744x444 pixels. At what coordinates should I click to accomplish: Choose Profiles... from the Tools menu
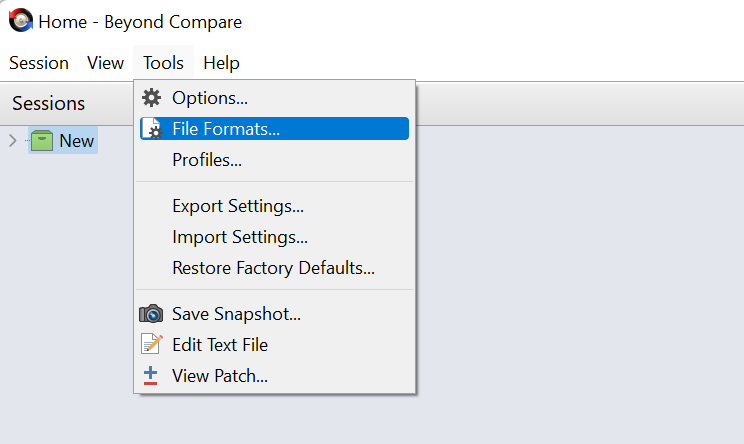[x=207, y=160]
